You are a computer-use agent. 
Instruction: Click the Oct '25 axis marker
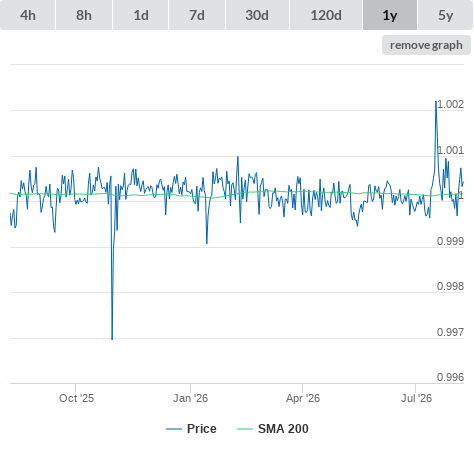click(76, 398)
